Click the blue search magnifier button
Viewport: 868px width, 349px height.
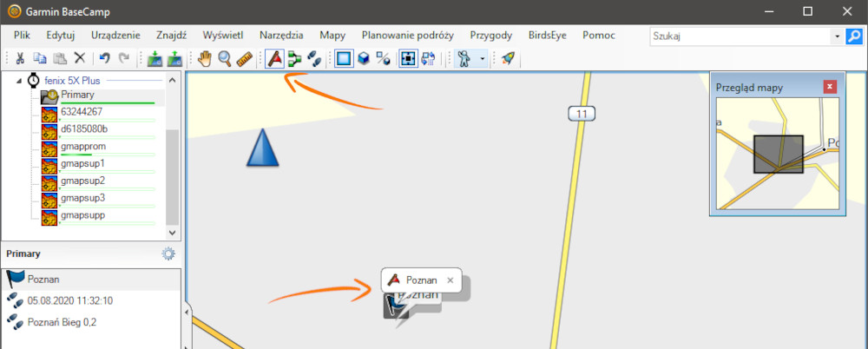tap(854, 36)
